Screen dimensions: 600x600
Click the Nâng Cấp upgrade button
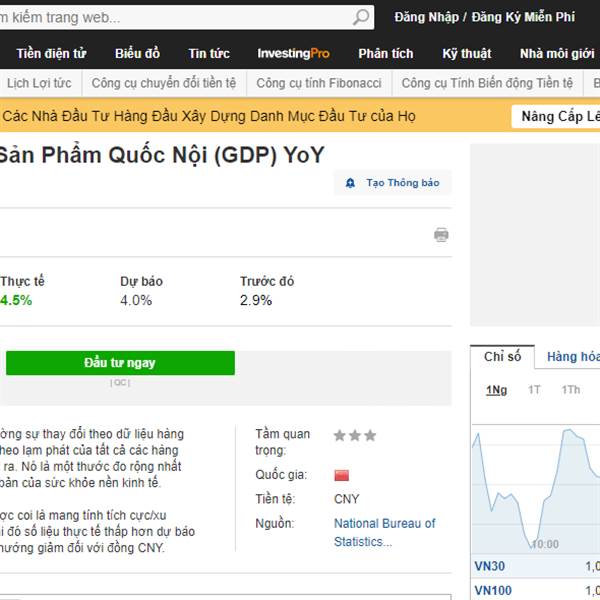[556, 117]
